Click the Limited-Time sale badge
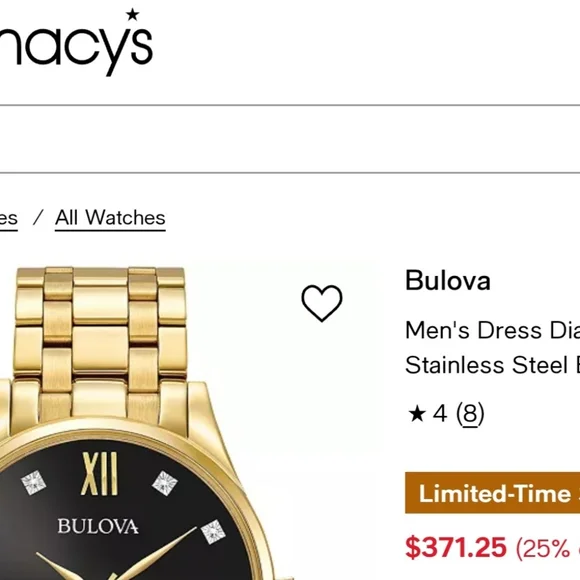 (492, 493)
